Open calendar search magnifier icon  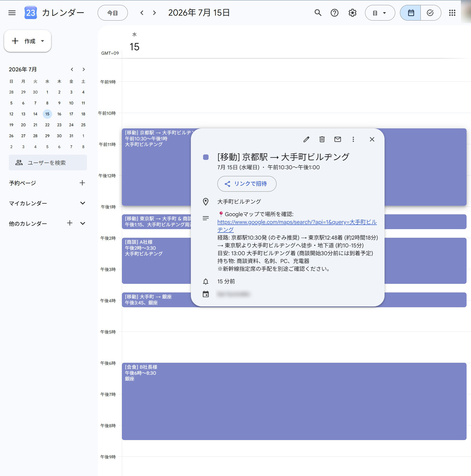coord(318,13)
